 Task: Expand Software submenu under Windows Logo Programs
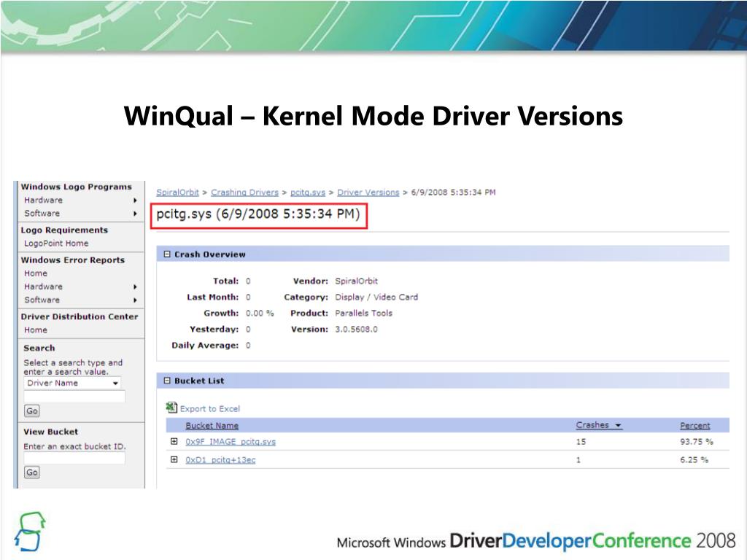[x=135, y=214]
